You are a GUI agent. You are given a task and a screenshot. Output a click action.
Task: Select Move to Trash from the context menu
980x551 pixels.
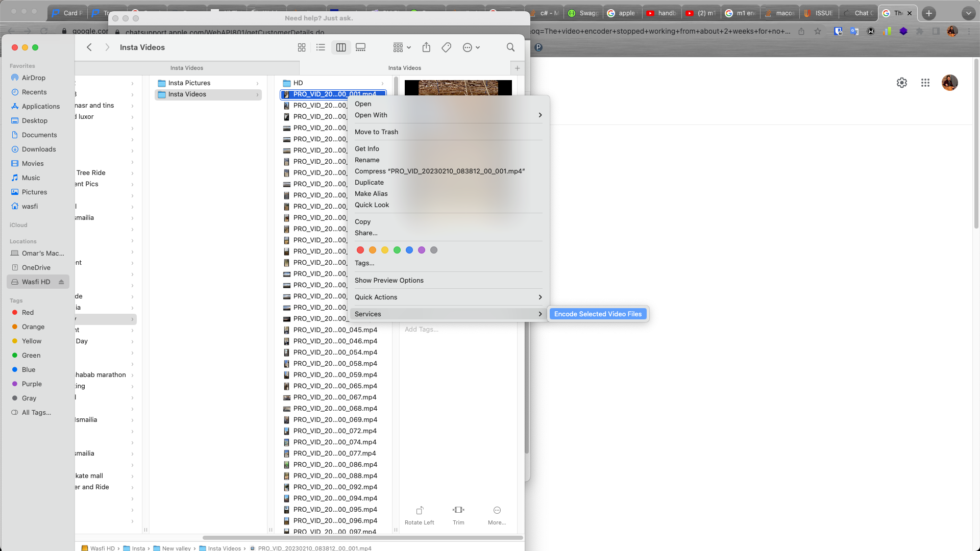coord(376,132)
